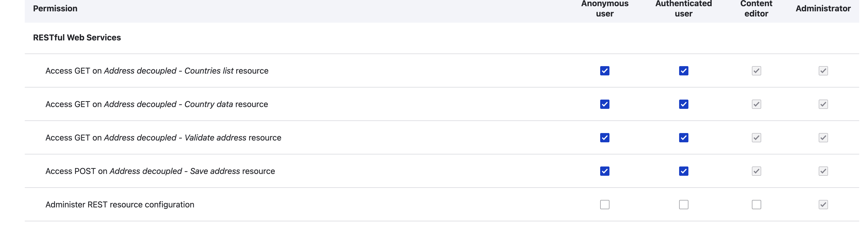Toggle Content editor checkbox for Validate address
This screenshot has height=228, width=868.
click(756, 137)
